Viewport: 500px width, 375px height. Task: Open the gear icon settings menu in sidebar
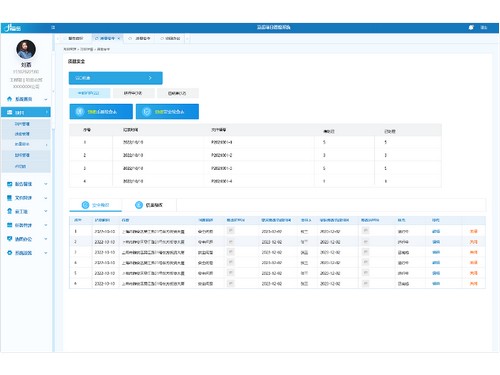click(9, 253)
